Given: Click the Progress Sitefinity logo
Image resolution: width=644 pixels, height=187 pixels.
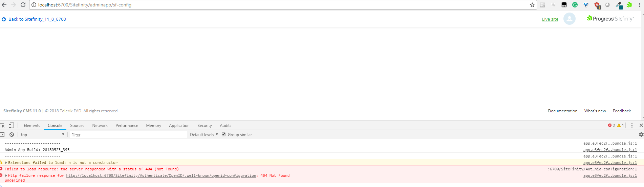Looking at the screenshot, I should click(610, 19).
